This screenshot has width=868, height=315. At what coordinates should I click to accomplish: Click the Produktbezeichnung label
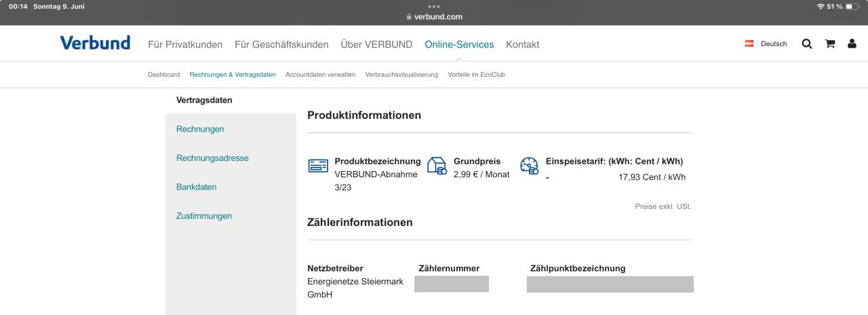pyautogui.click(x=378, y=162)
